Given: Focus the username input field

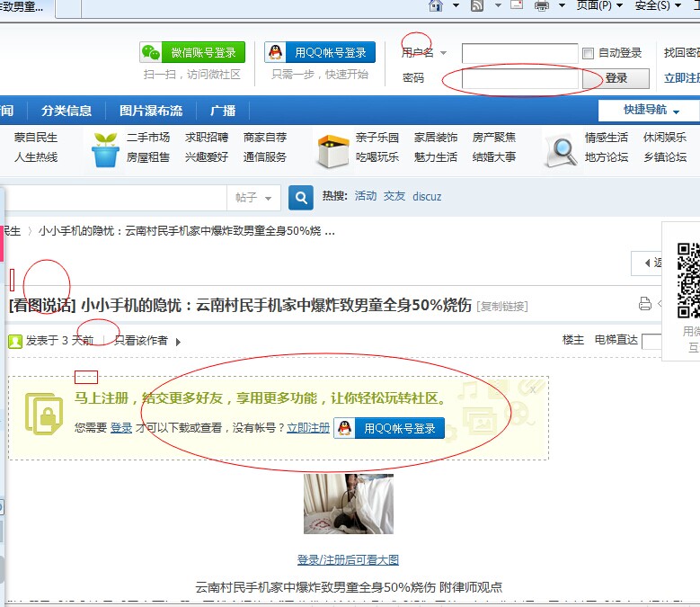Looking at the screenshot, I should (x=519, y=54).
